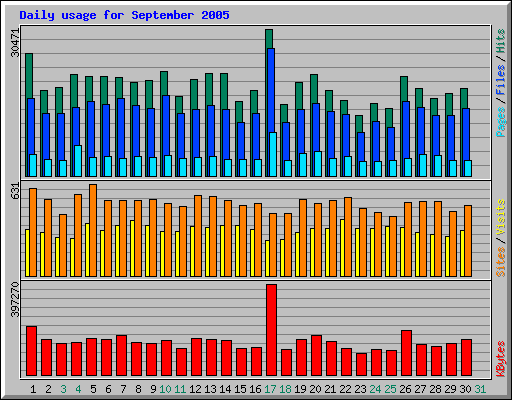Select the orange Visits bar for day 22

point(348,237)
